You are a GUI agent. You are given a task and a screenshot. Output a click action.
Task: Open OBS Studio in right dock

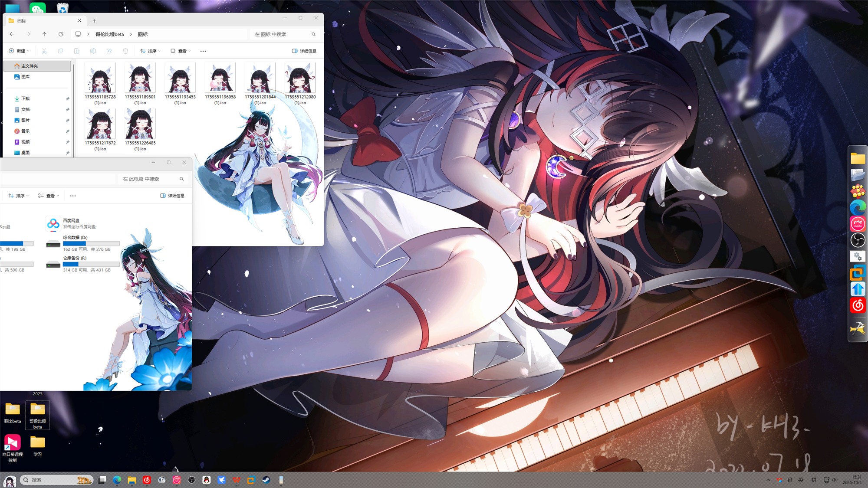[x=858, y=240]
